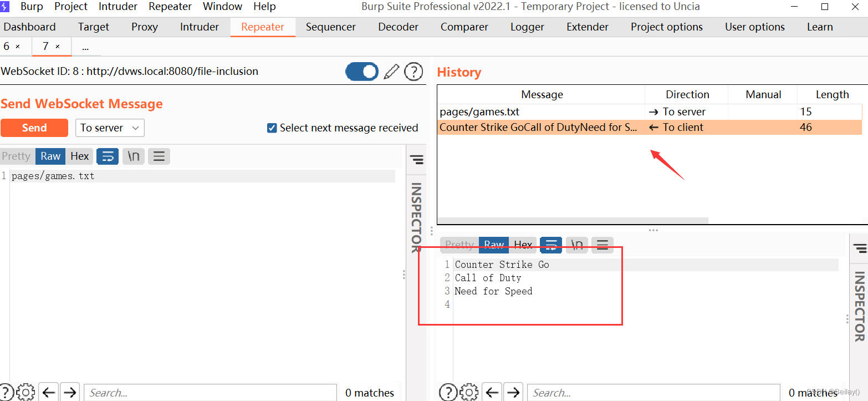
Task: Close Repeater tab 7
Action: coord(58,47)
